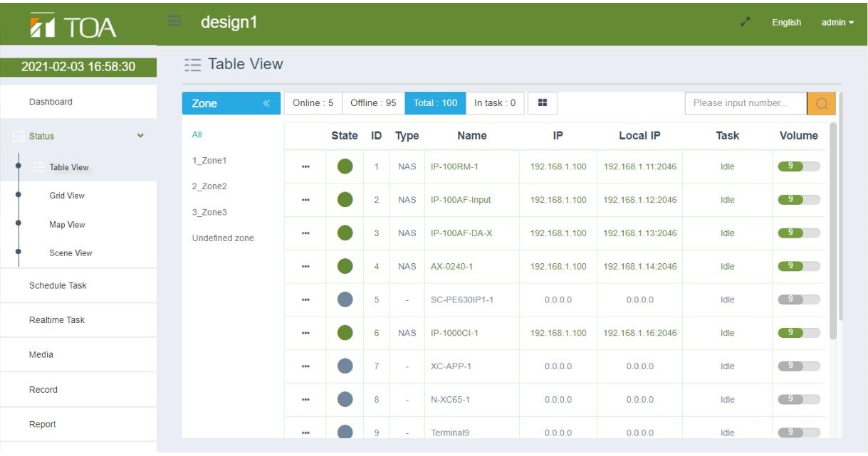Go to Schedule Task in the sidebar
Viewport: 868px width, 456px height.
pos(58,285)
